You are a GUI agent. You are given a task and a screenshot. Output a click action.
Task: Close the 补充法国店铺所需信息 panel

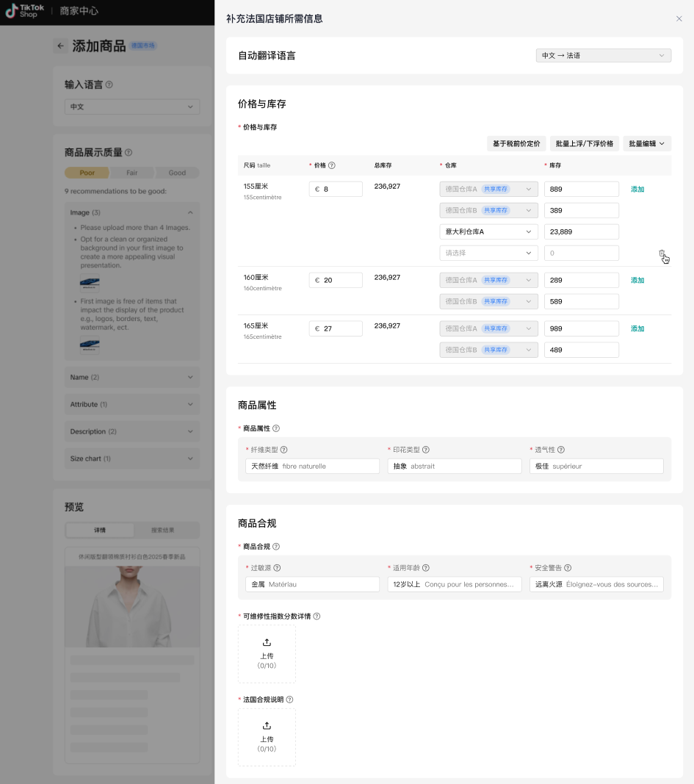pos(679,19)
